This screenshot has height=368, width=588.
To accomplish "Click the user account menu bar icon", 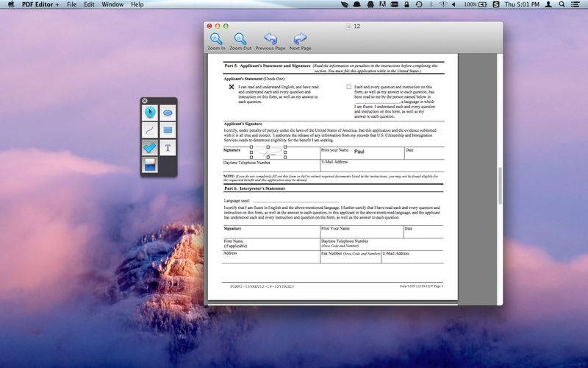I will click(x=548, y=4).
